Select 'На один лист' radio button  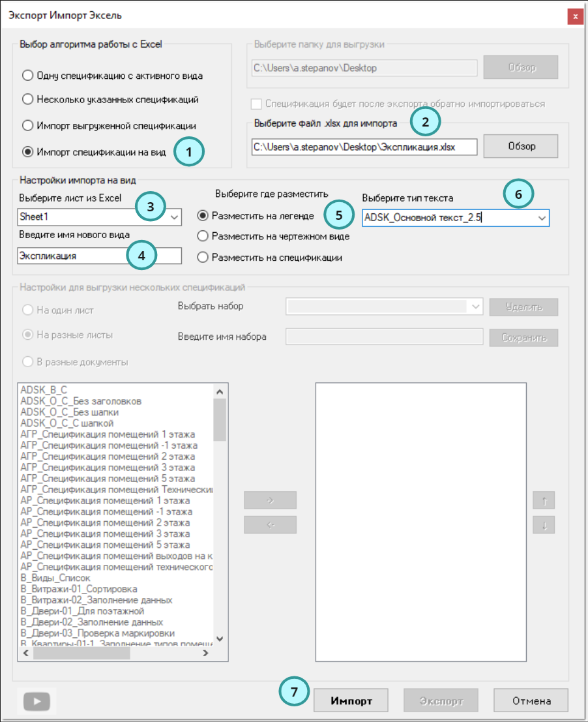[x=58, y=310]
